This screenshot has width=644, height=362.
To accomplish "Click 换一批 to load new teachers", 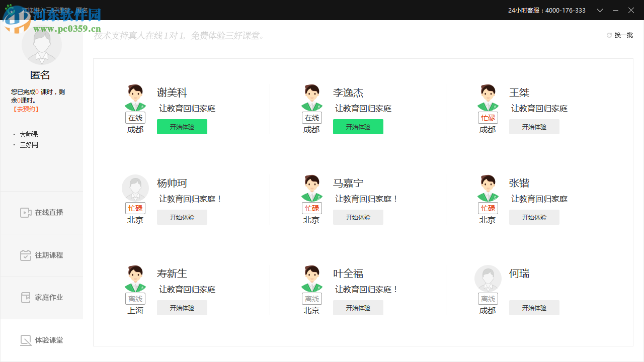I will point(623,35).
